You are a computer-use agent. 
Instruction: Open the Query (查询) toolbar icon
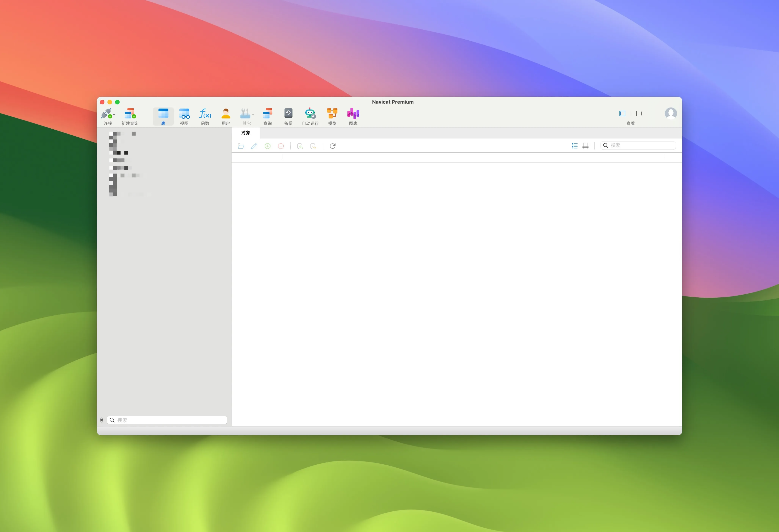[267, 114]
